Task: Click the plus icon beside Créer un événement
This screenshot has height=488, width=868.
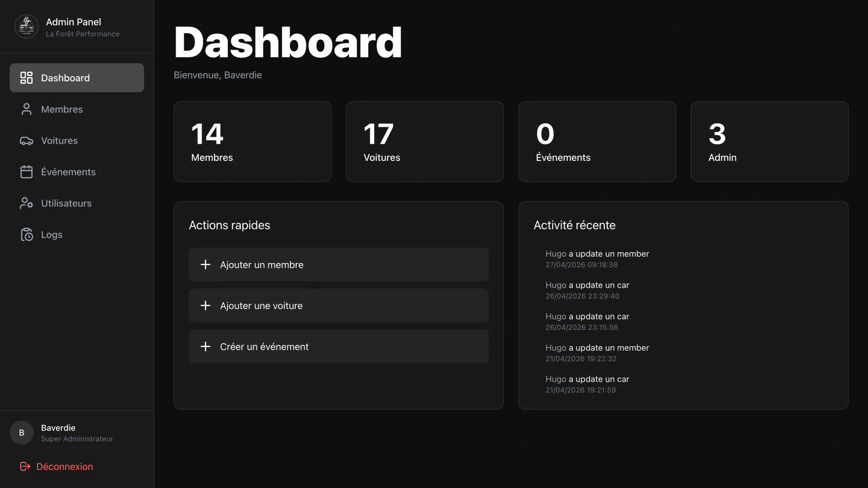Action: [x=205, y=347]
